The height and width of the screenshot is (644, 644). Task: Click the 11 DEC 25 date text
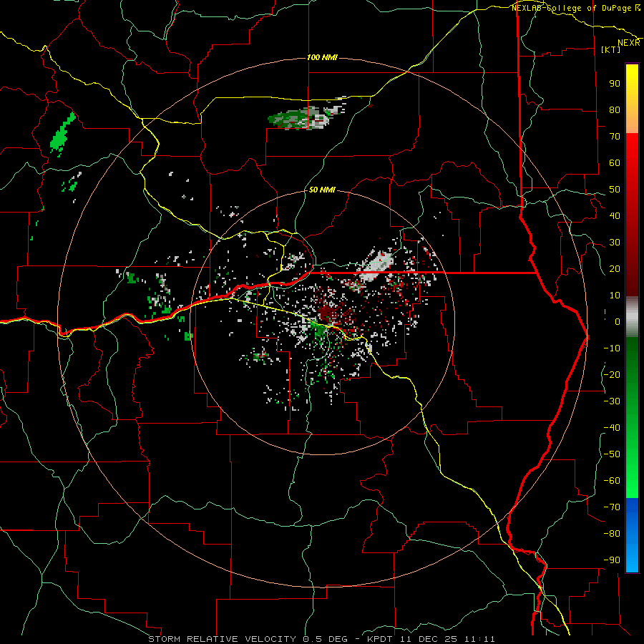[x=429, y=639]
